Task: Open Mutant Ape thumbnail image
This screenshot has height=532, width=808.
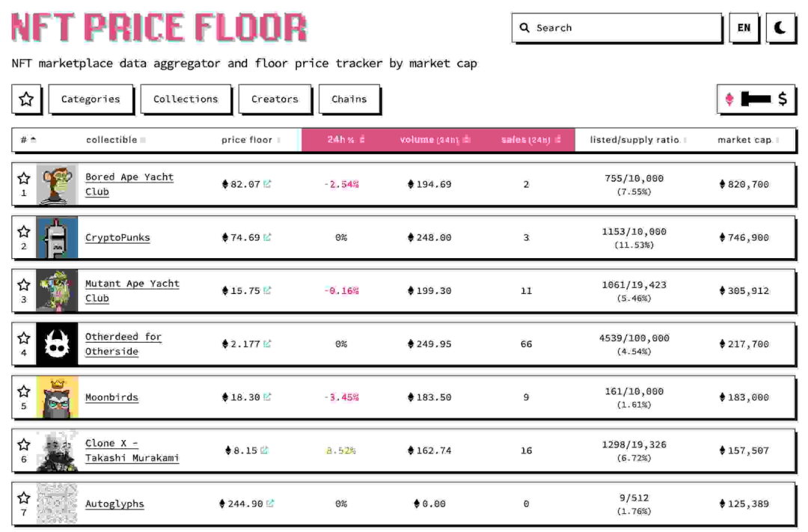Action: (x=57, y=291)
